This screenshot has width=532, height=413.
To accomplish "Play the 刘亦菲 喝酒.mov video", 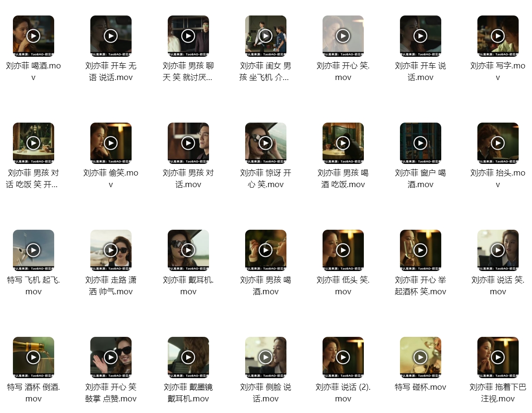I will coord(34,36).
